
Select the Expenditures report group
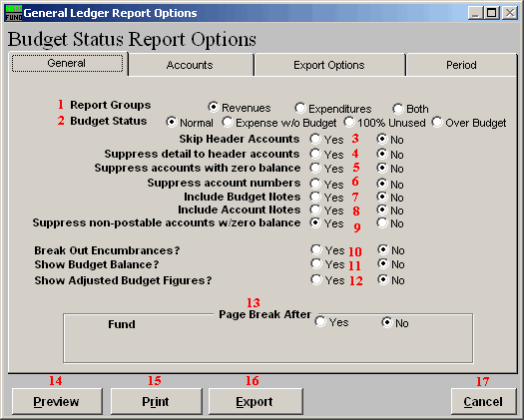pos(299,108)
